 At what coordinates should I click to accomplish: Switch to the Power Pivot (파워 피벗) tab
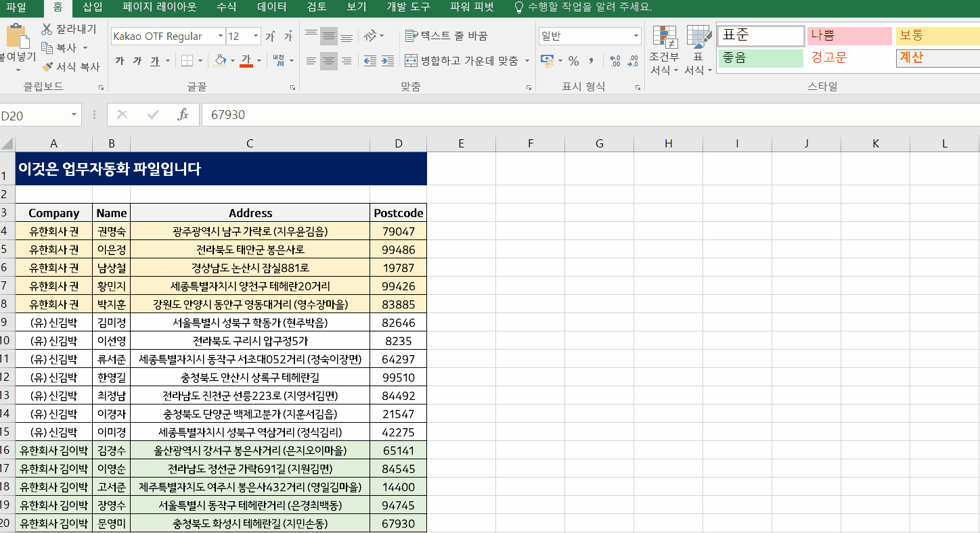click(472, 7)
